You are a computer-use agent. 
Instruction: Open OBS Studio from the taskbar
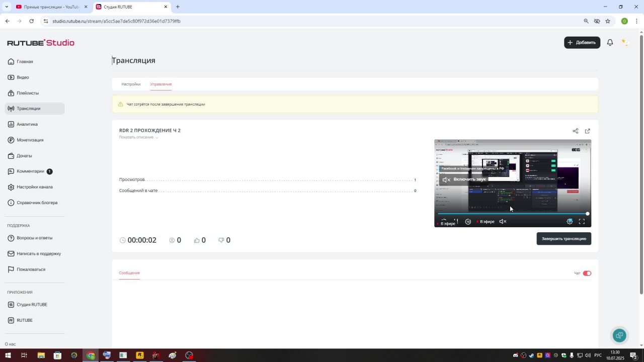[189, 355]
